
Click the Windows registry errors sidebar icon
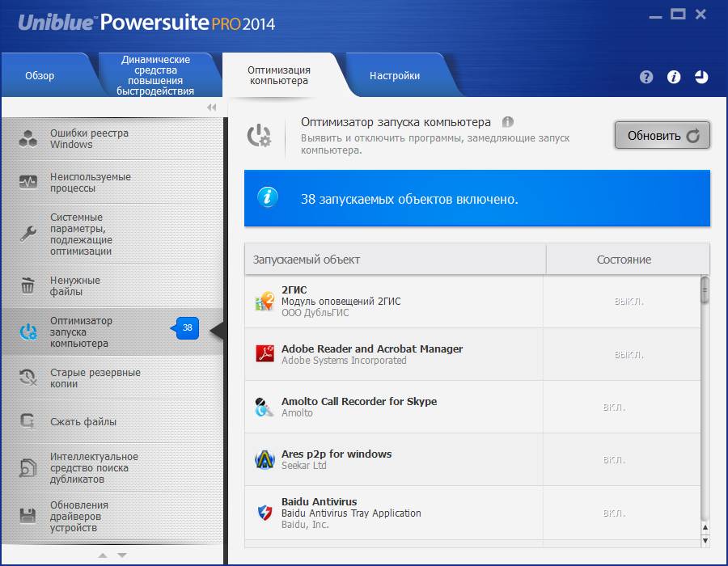point(28,139)
